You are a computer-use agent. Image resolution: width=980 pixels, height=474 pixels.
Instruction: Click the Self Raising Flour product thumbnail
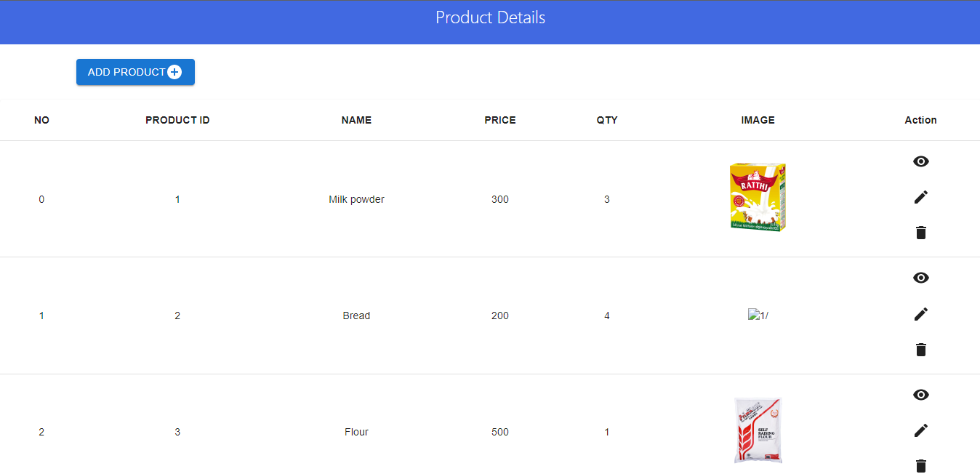click(758, 430)
